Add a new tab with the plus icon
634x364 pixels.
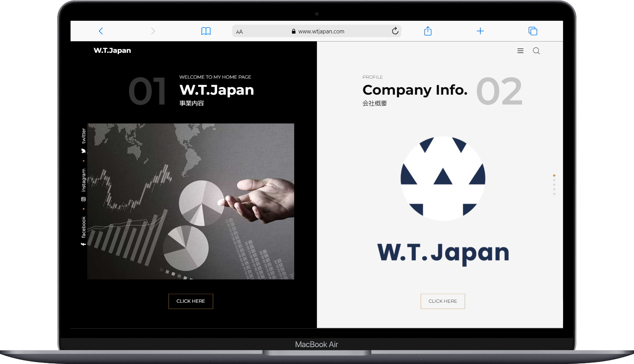click(480, 31)
